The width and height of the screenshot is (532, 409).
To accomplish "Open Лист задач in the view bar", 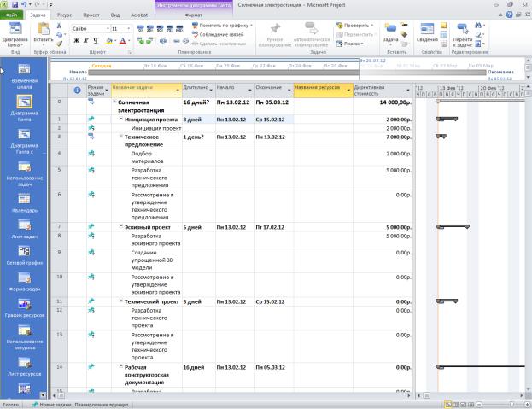I will 24,229.
